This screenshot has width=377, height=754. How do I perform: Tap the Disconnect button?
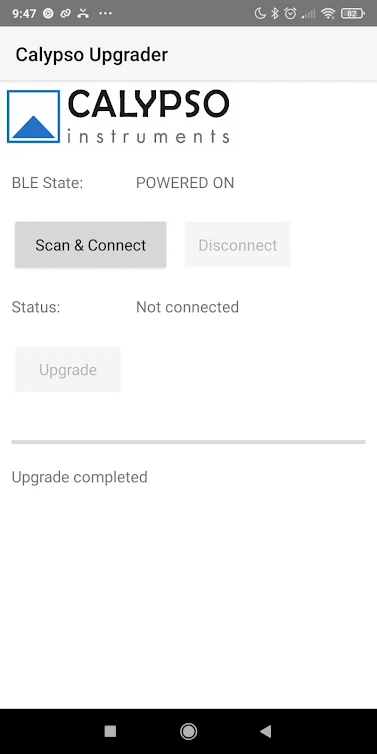click(x=238, y=245)
